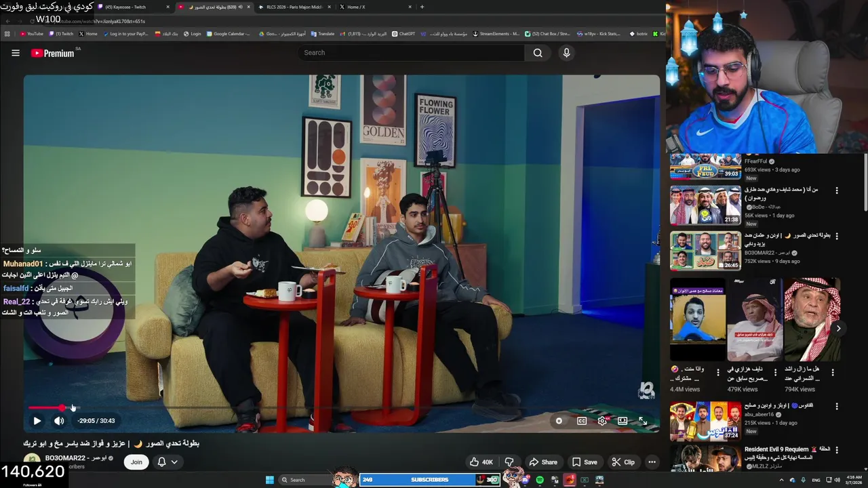Switch to theater mode
The width and height of the screenshot is (868, 488).
(x=623, y=421)
